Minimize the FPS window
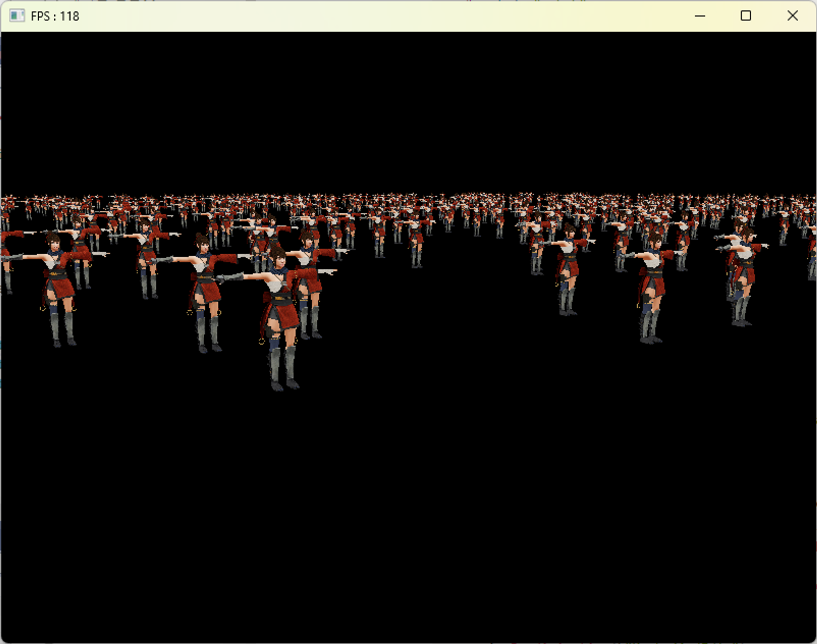Screen dimensions: 817x644 pyautogui.click(x=700, y=16)
